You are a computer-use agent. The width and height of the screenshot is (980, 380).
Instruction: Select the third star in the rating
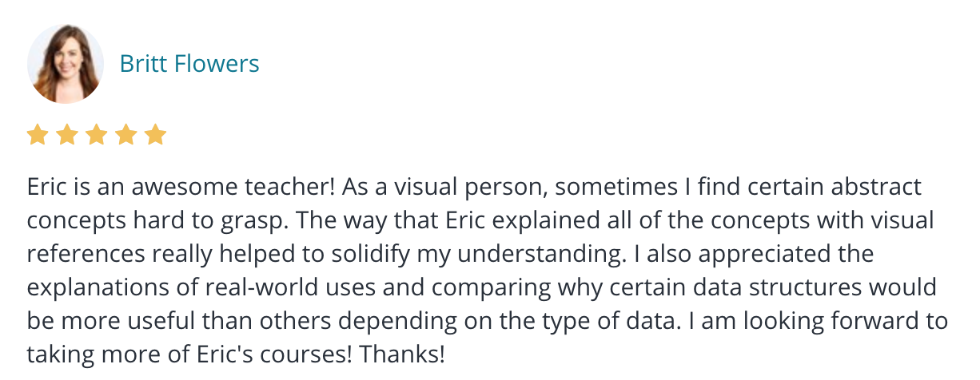(97, 135)
